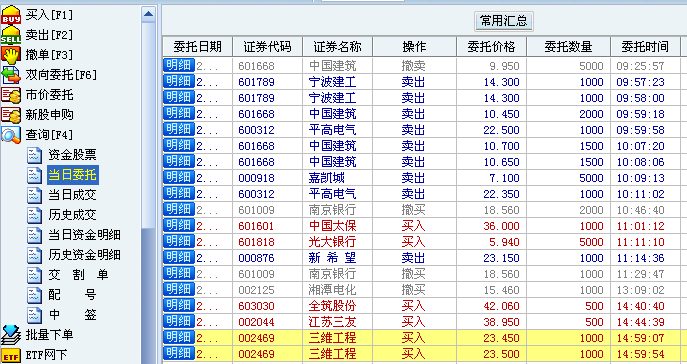This screenshot has height=364, width=687.
Task: Click the arrows icon for 双向委托[F6]
Action: (x=11, y=75)
